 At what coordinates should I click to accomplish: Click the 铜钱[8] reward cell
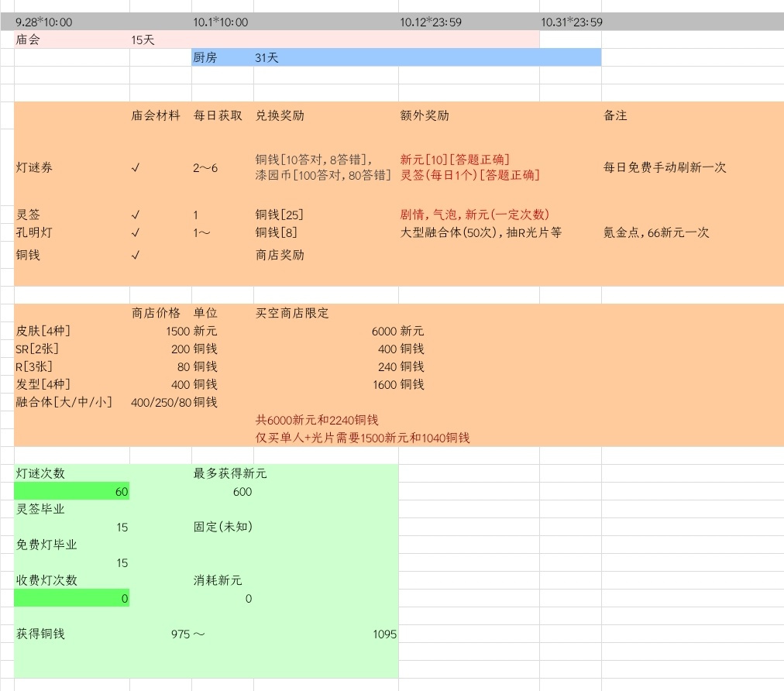[276, 232]
